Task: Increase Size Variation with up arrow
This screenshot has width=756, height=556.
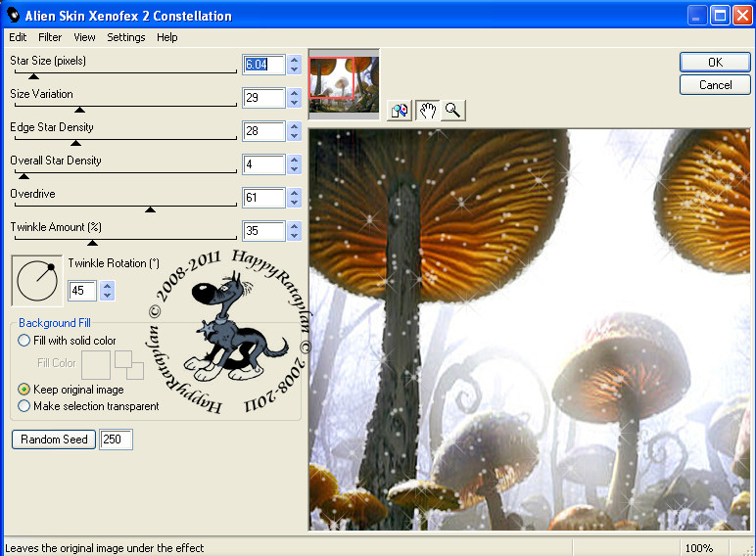Action: point(294,93)
